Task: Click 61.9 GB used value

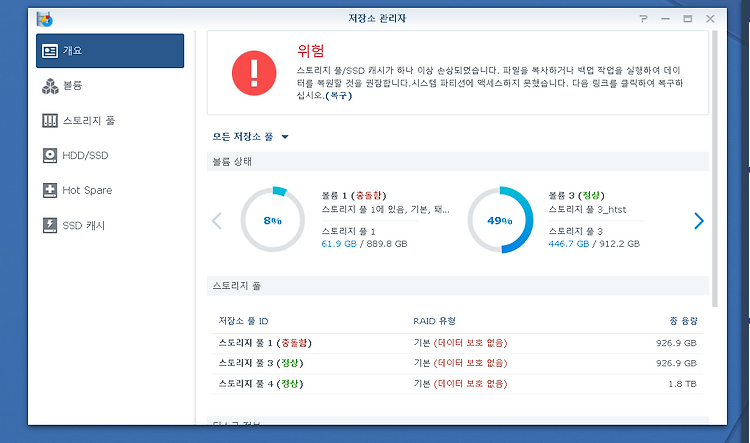Action: [339, 244]
